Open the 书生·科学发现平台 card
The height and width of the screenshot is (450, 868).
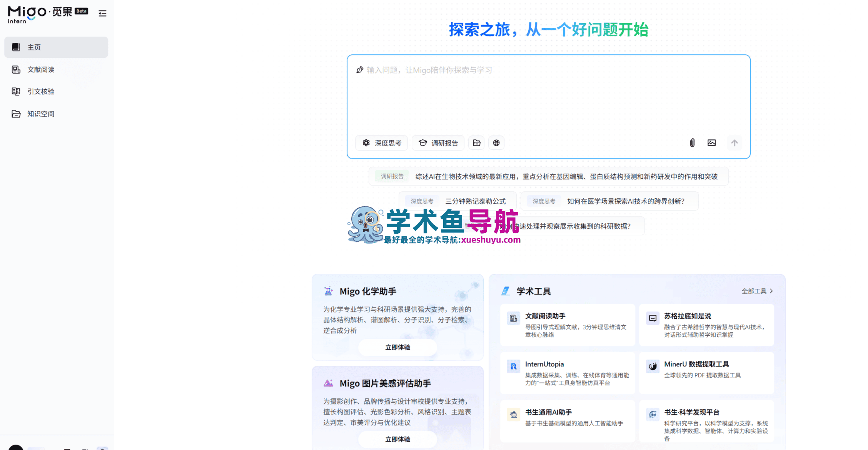(x=706, y=421)
